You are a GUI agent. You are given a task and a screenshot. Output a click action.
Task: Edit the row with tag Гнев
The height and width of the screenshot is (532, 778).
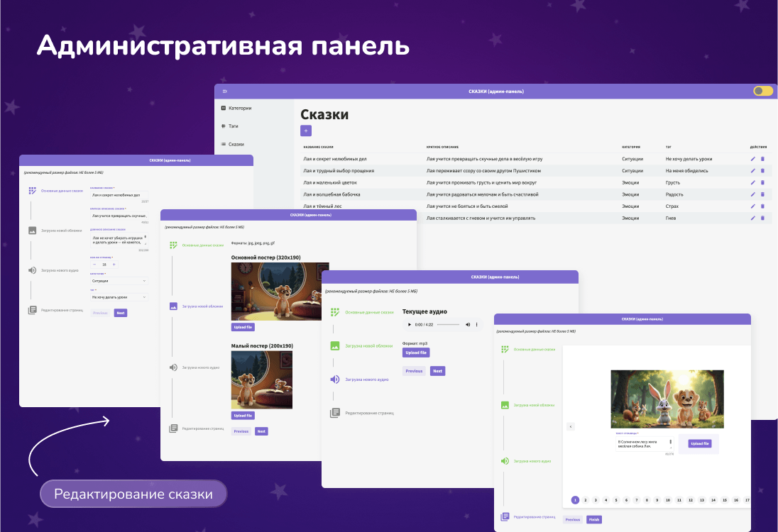(752, 218)
